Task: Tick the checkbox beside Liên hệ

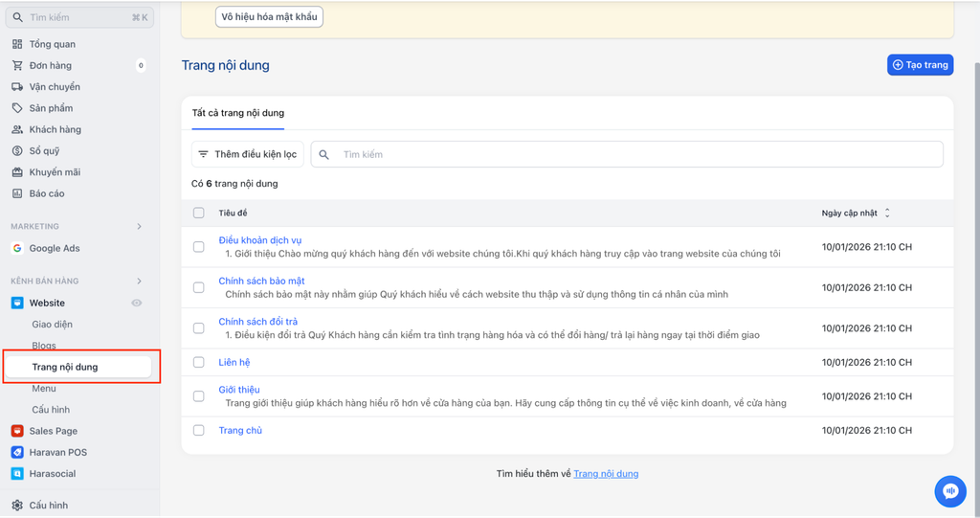Action: pyautogui.click(x=199, y=362)
